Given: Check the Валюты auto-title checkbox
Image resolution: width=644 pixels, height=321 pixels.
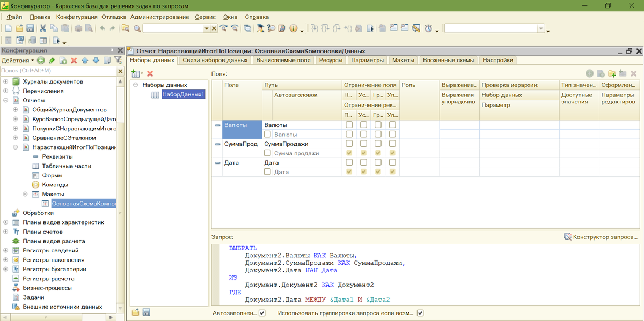Looking at the screenshot, I should (267, 135).
